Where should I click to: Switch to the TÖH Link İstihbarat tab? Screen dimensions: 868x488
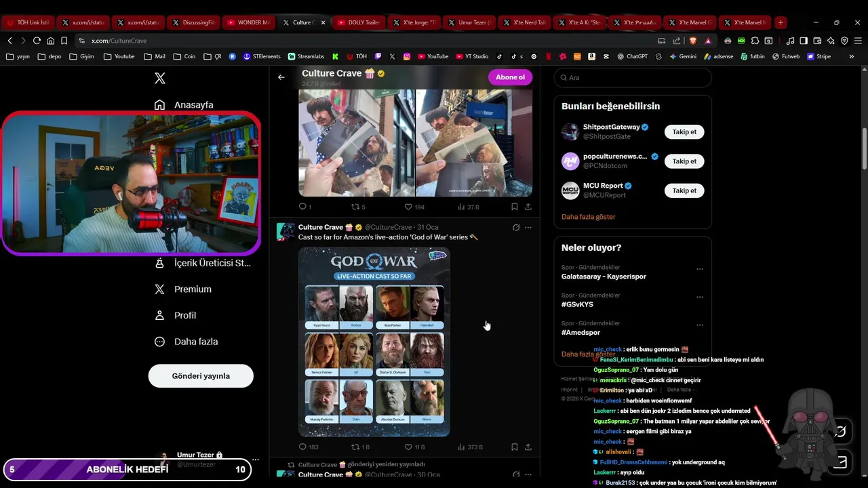coord(28,22)
